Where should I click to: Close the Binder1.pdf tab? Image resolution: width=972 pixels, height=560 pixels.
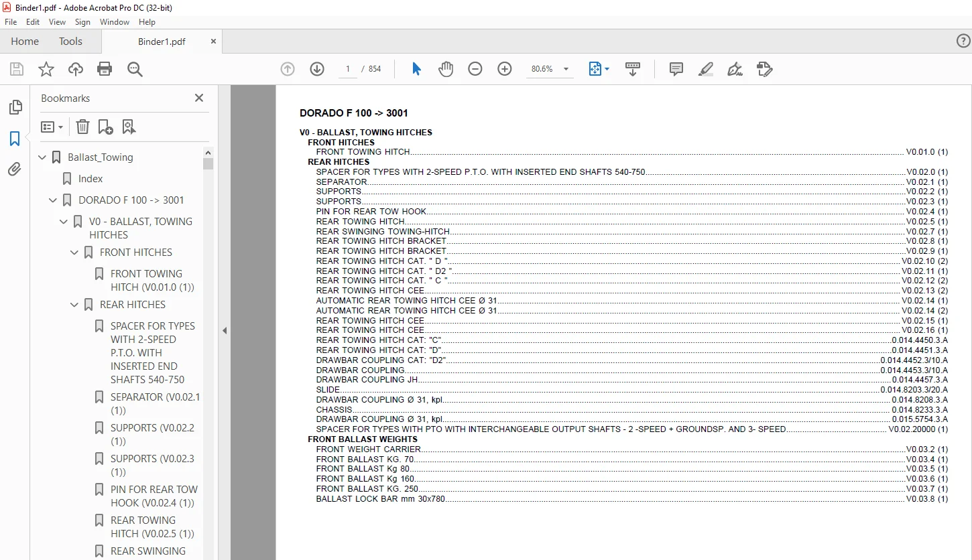213,41
